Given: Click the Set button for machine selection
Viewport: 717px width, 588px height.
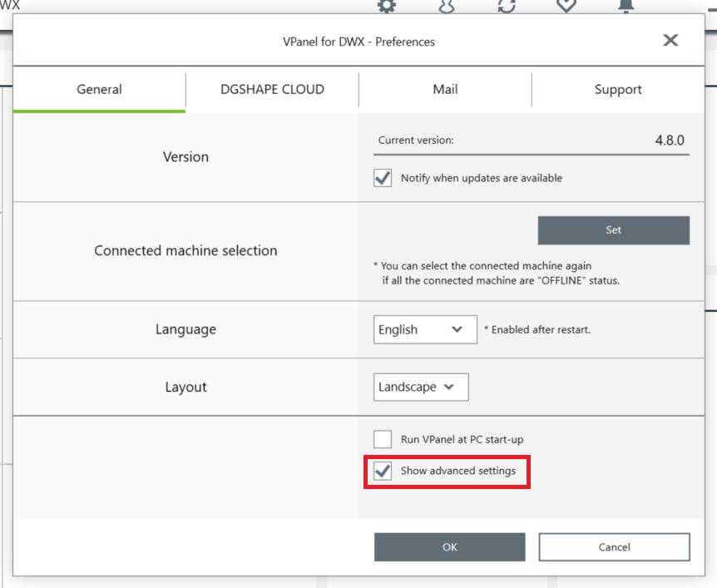Looking at the screenshot, I should point(614,230).
